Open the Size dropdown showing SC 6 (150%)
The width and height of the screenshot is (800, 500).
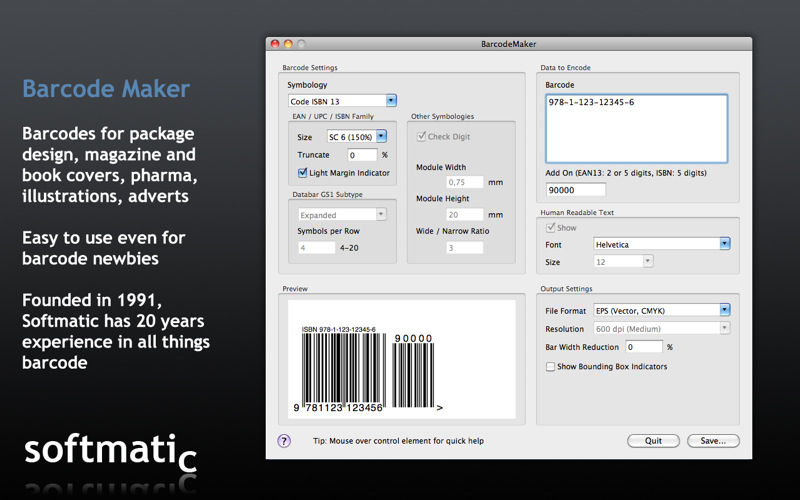click(x=357, y=137)
